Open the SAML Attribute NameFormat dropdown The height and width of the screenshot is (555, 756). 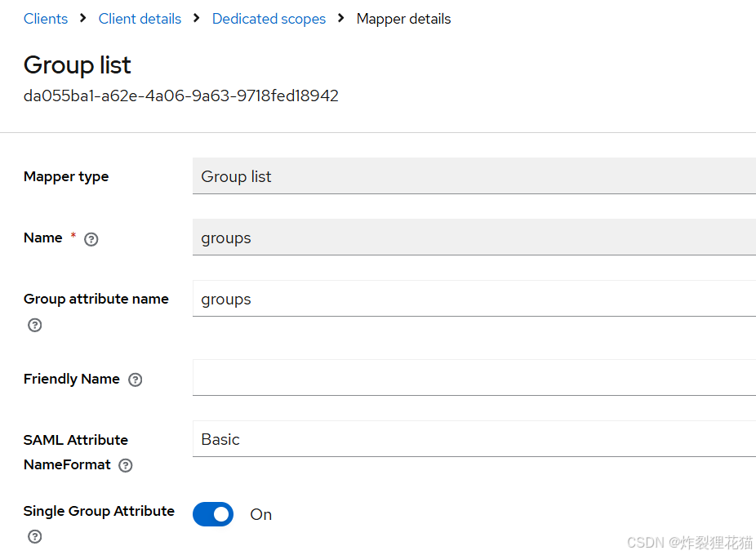[x=474, y=439]
